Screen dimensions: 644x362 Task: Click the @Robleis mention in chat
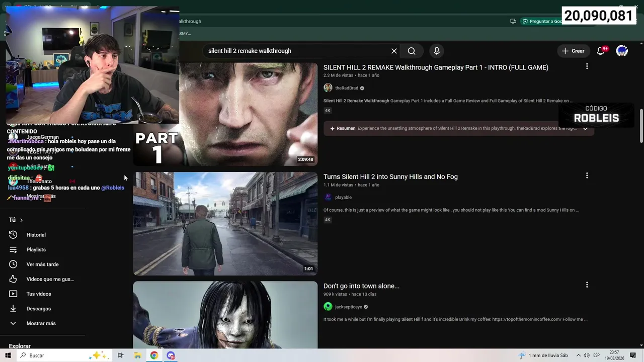[x=113, y=188]
